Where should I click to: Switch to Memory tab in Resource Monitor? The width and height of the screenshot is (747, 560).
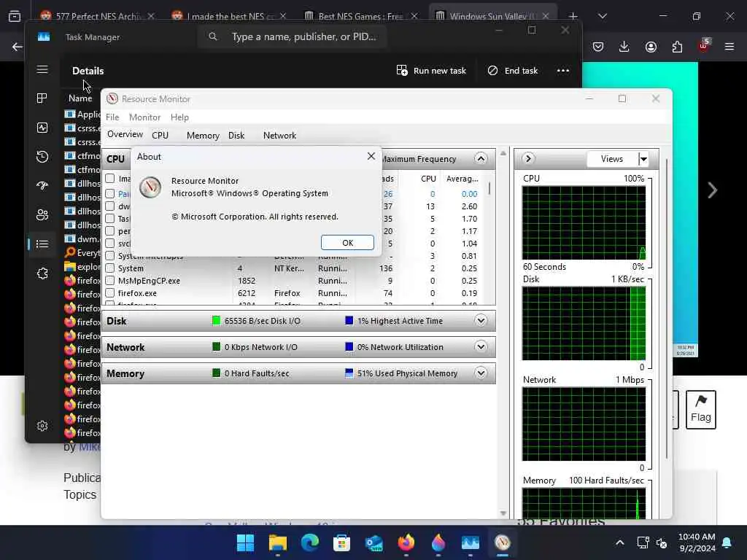[x=203, y=135]
